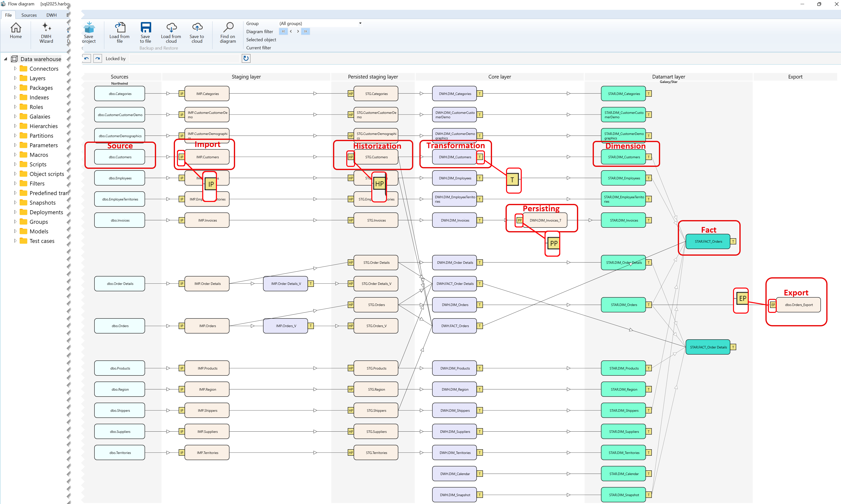The image size is (841, 504).
Task: Click the Locked by input field
Action: (x=185, y=58)
